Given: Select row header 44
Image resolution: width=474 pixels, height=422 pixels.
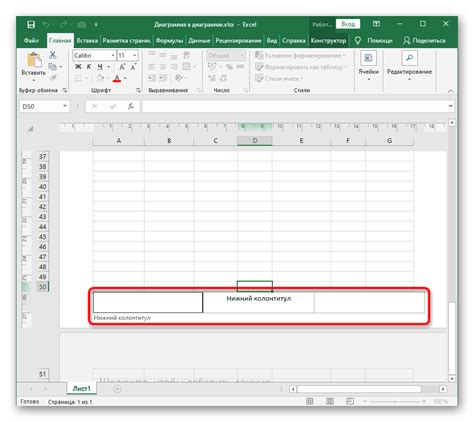Looking at the screenshot, I should (x=42, y=227).
